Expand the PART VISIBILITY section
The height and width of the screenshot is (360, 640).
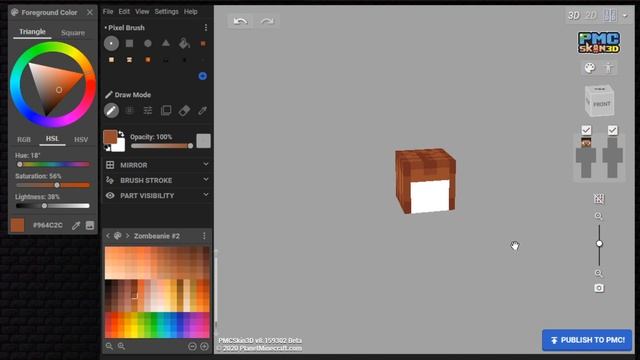click(x=157, y=196)
